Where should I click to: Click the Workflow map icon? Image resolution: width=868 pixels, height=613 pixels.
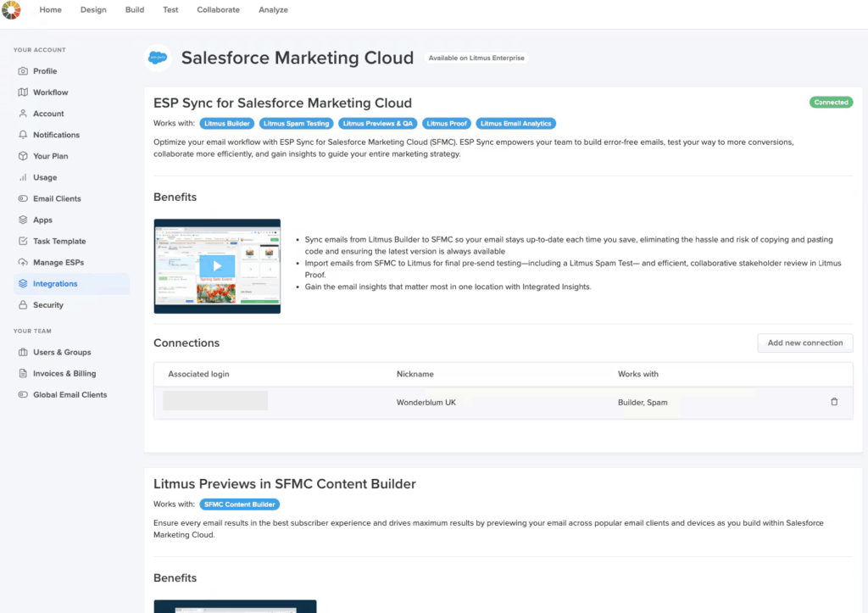(x=23, y=92)
